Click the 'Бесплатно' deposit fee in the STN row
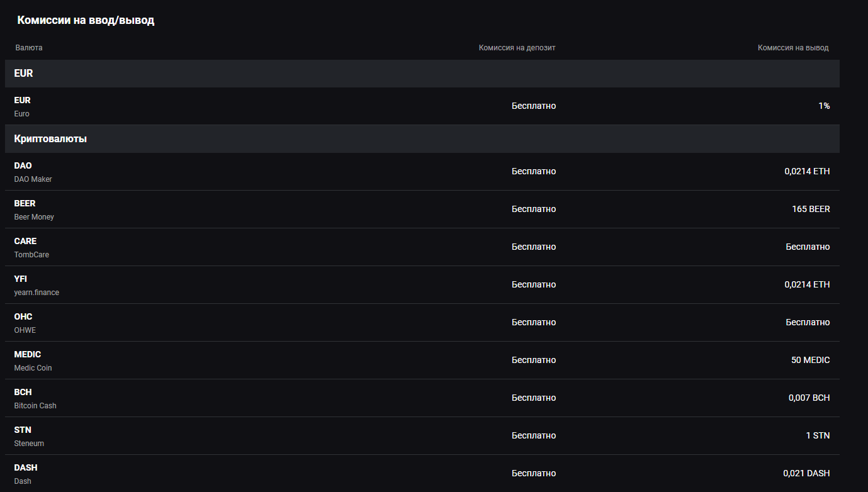The width and height of the screenshot is (868, 492). pyautogui.click(x=534, y=435)
